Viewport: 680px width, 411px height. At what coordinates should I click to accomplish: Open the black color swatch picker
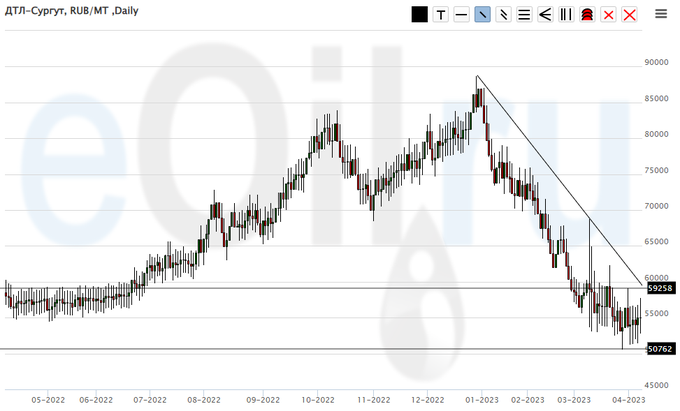(x=420, y=14)
